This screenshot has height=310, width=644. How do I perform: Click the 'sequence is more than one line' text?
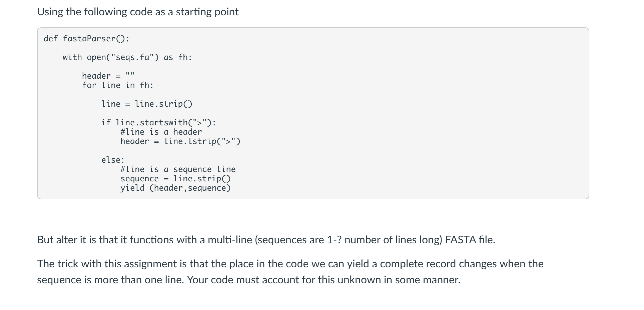110,280
